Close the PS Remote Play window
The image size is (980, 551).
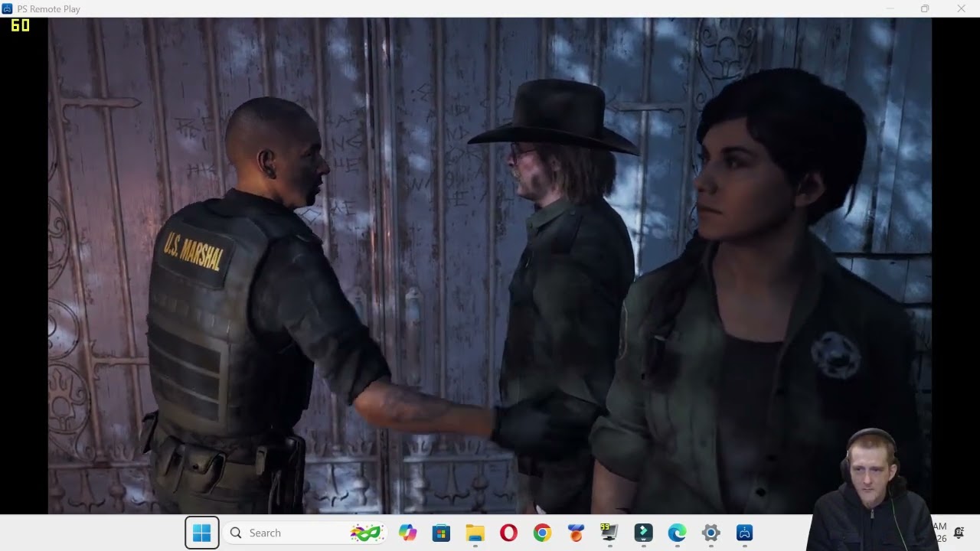pyautogui.click(x=961, y=8)
